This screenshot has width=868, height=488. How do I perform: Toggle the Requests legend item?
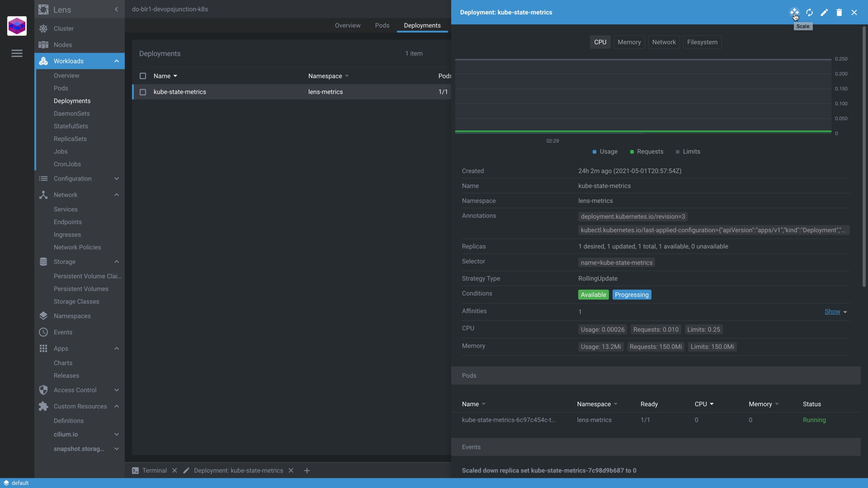(x=646, y=151)
